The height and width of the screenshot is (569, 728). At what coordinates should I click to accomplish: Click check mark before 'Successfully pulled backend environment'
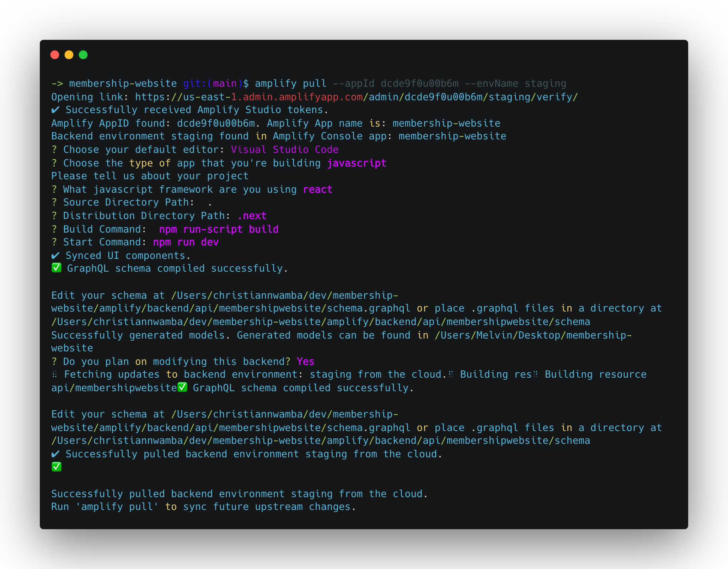pyautogui.click(x=55, y=454)
